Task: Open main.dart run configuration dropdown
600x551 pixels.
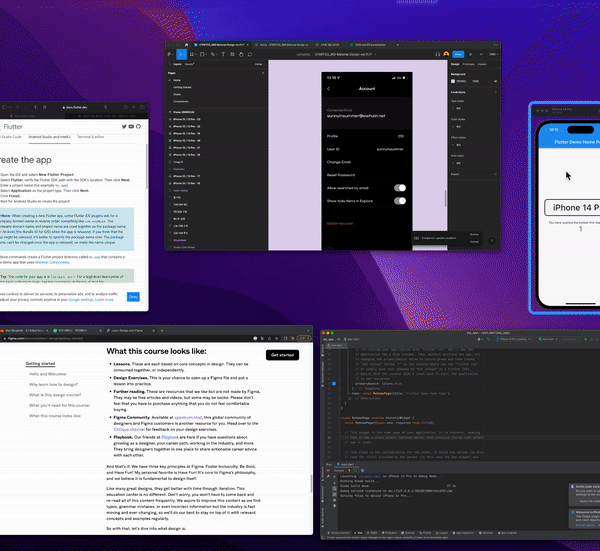Action: coord(549,339)
